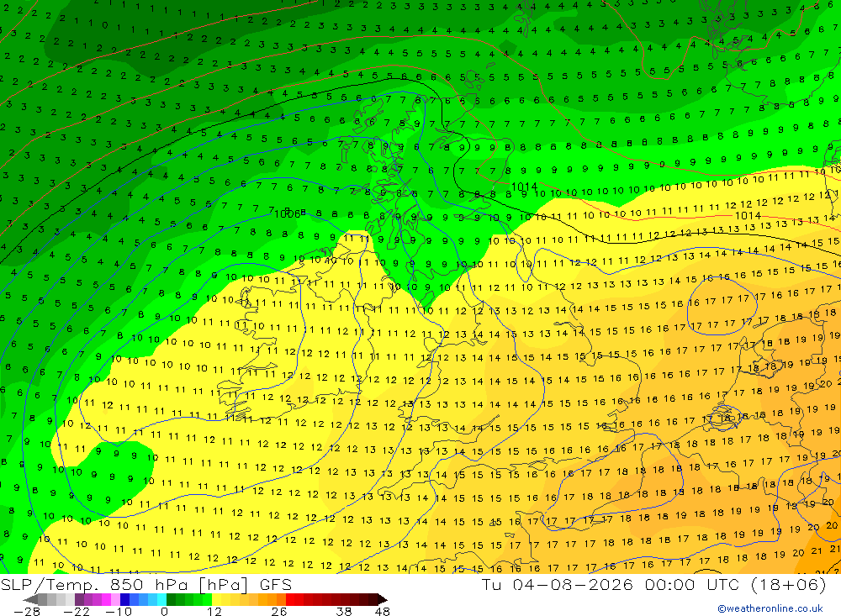The height and width of the screenshot is (616, 841).
Task: Click the gray left arrow end of the color scale
Action: pos(30,599)
